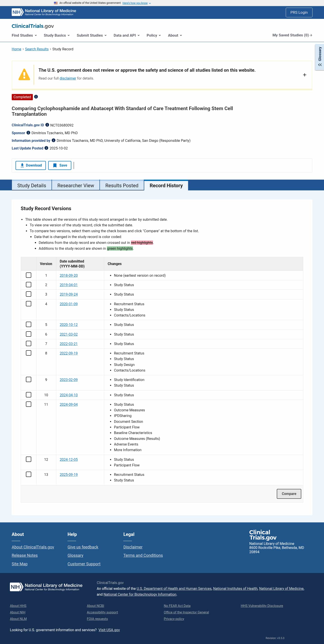Open Terms and Conditions link

click(143, 555)
